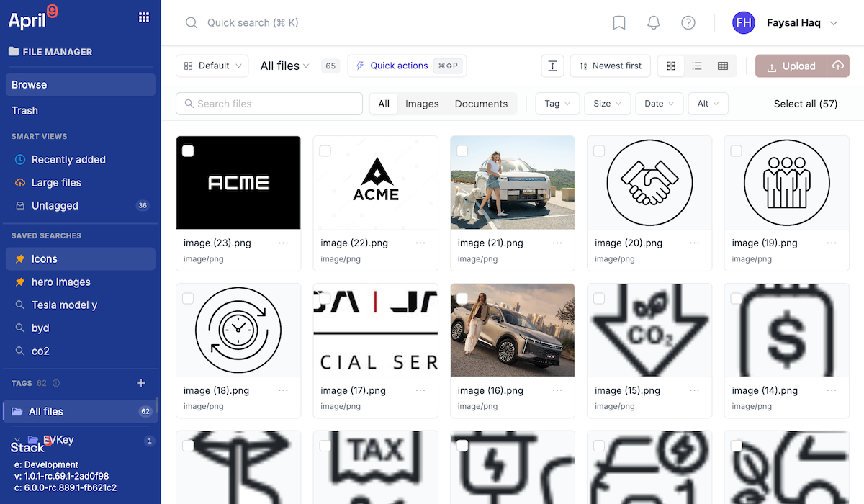Open more options for image (20).png
Screen dimensions: 864x504
(x=695, y=243)
